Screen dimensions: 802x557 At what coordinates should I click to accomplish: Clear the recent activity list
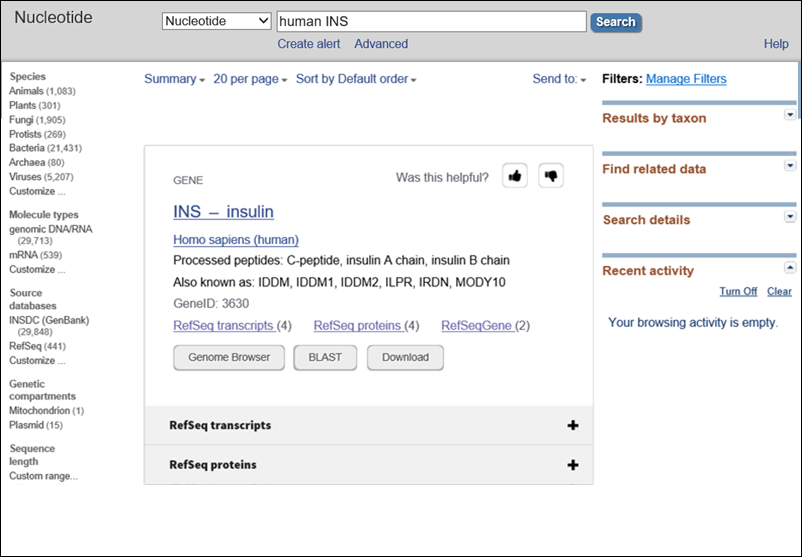tap(779, 292)
